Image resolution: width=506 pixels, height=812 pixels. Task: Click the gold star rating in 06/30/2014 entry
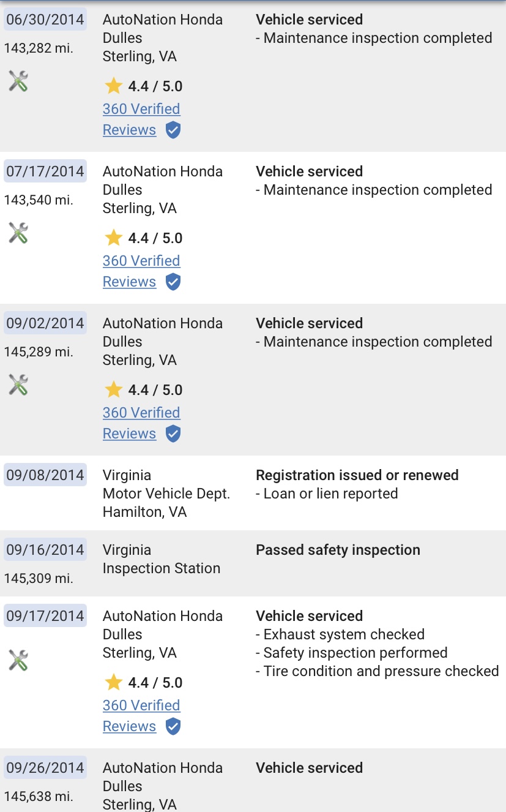tap(113, 86)
